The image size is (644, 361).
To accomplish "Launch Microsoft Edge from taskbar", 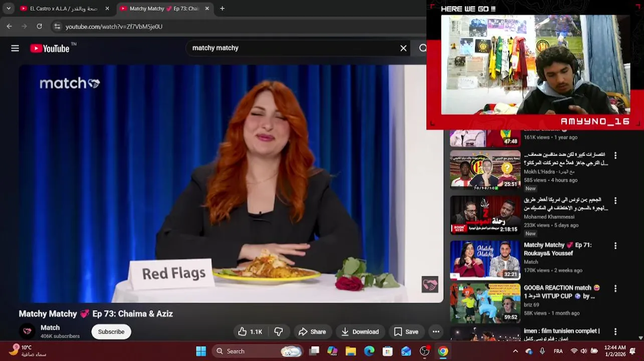I will point(369,351).
